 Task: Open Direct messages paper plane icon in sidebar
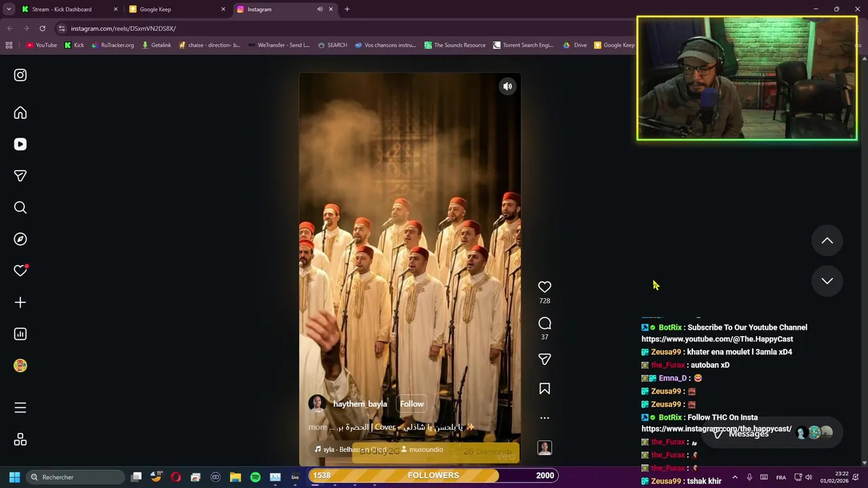click(x=20, y=176)
